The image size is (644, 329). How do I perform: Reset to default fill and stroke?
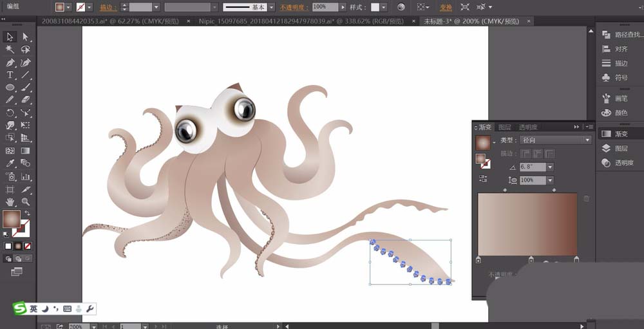point(6,234)
